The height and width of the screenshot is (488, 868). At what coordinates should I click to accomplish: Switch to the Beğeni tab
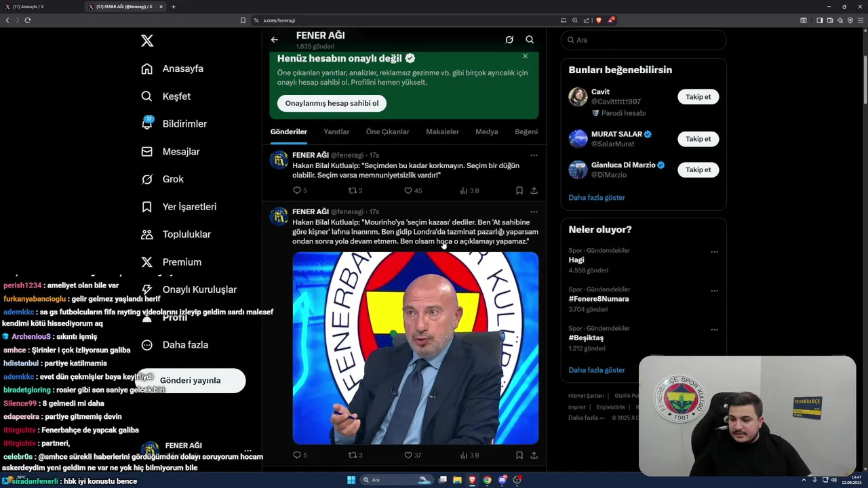tap(526, 131)
